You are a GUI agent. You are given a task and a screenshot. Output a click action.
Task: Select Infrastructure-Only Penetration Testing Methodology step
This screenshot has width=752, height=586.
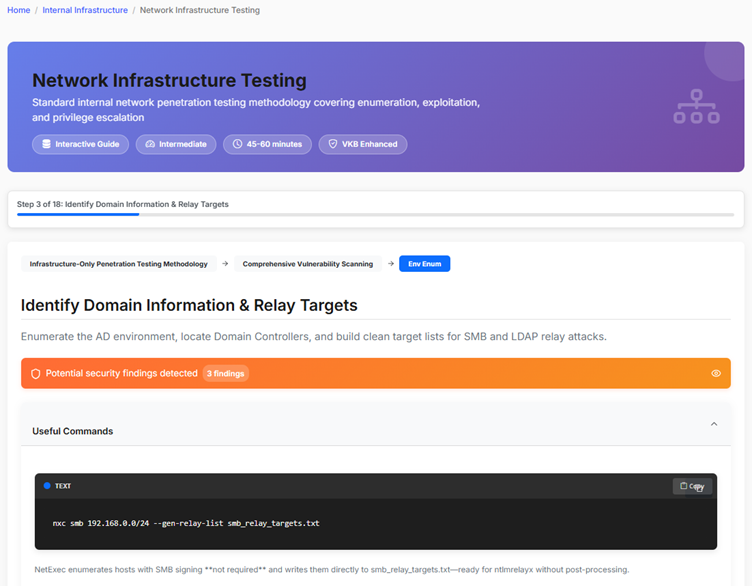click(x=118, y=264)
